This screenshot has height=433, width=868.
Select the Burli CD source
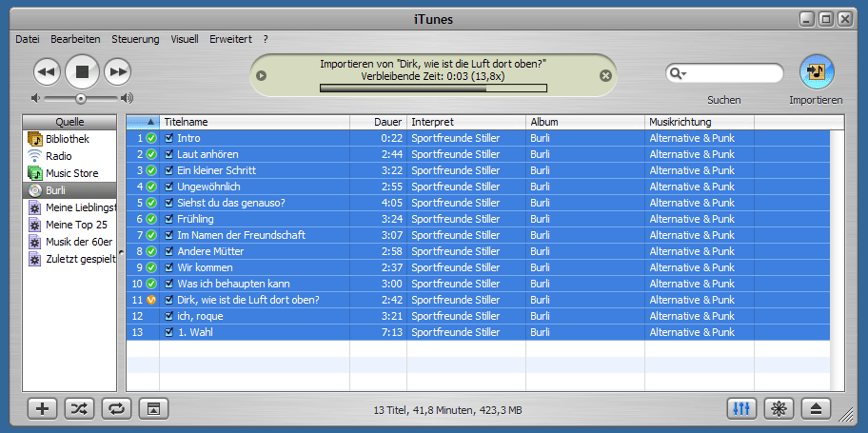pos(69,190)
